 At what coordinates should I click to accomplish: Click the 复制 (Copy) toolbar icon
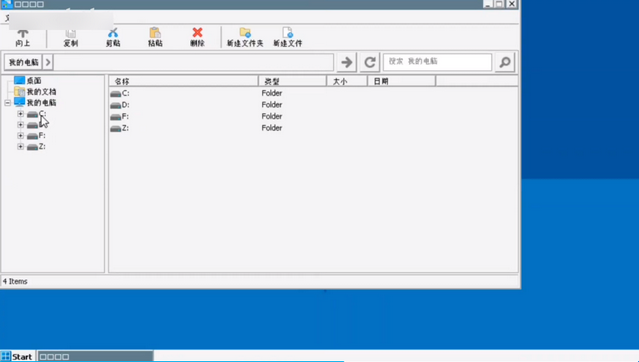pos(71,33)
